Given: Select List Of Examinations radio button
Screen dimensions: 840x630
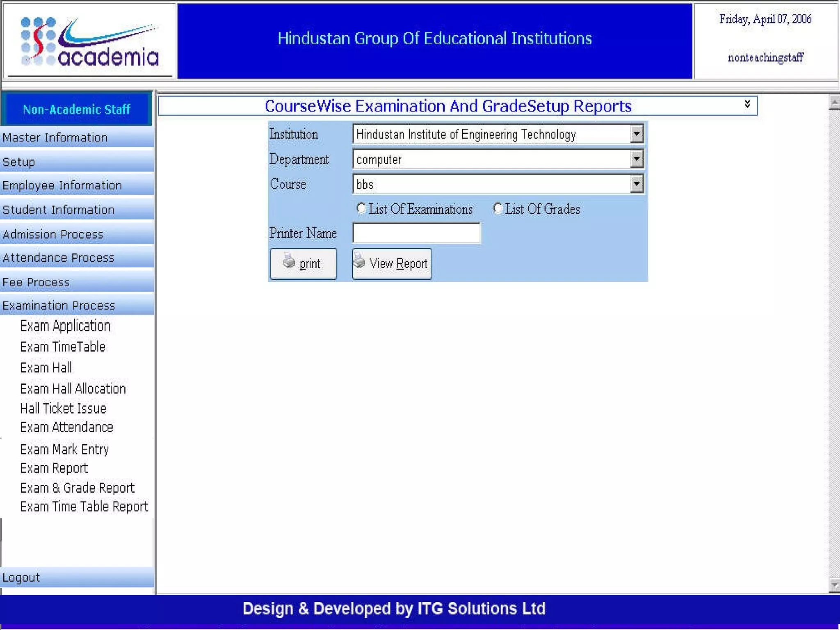Looking at the screenshot, I should pos(361,208).
